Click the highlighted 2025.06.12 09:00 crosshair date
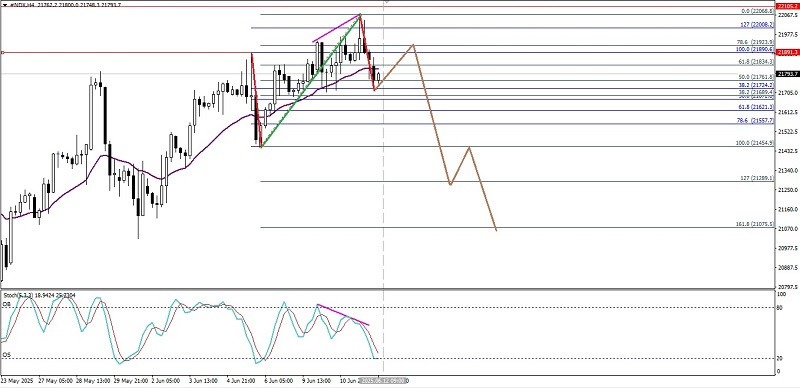800x388 pixels. coord(383,381)
